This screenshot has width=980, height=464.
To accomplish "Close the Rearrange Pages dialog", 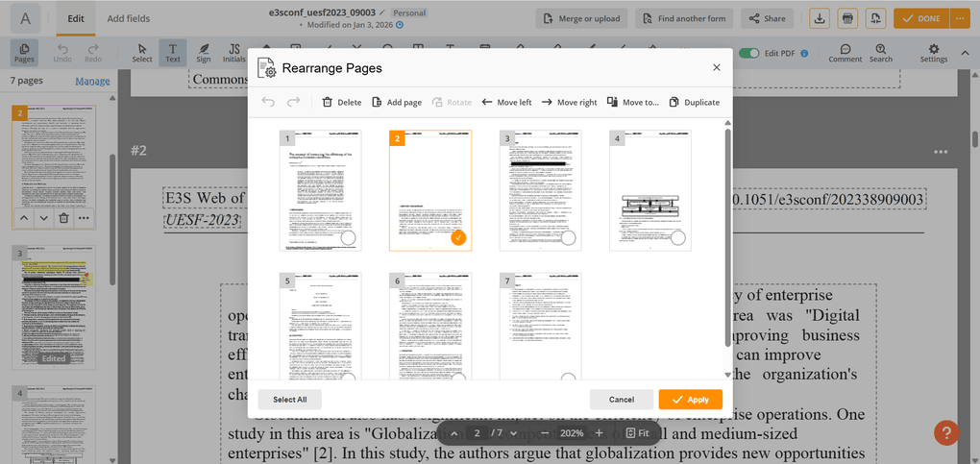I will (716, 67).
